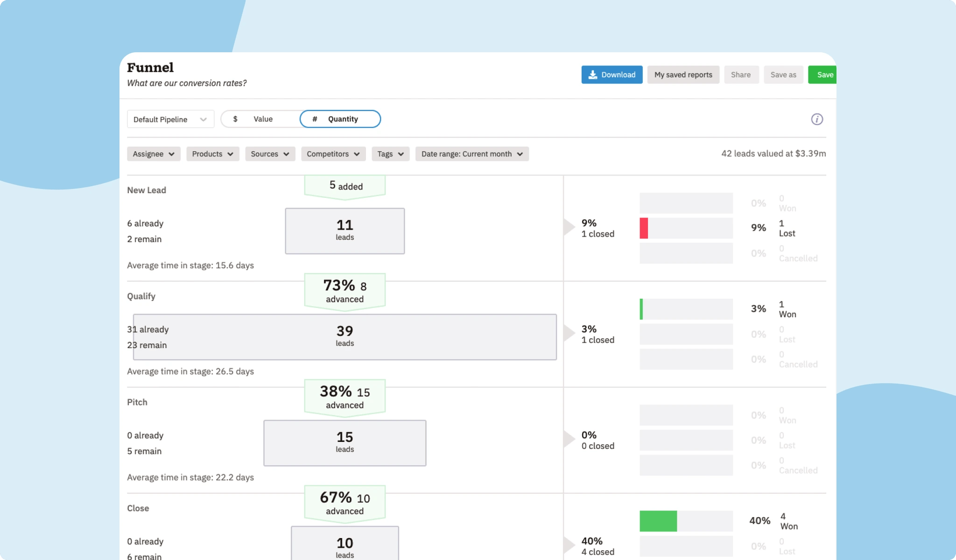Image resolution: width=956 pixels, height=560 pixels.
Task: Click the Save as button
Action: [x=783, y=75]
